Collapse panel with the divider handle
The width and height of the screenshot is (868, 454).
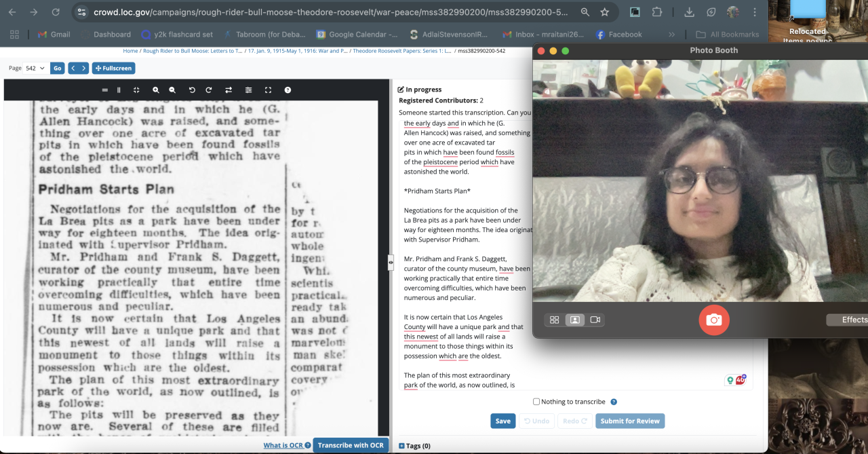click(391, 263)
